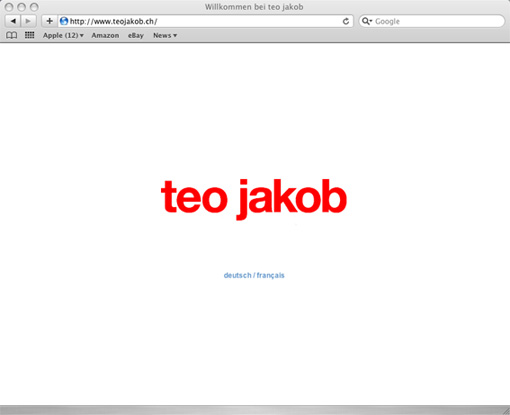Add bookmark with the plus button
The height and width of the screenshot is (415, 510).
tap(49, 21)
